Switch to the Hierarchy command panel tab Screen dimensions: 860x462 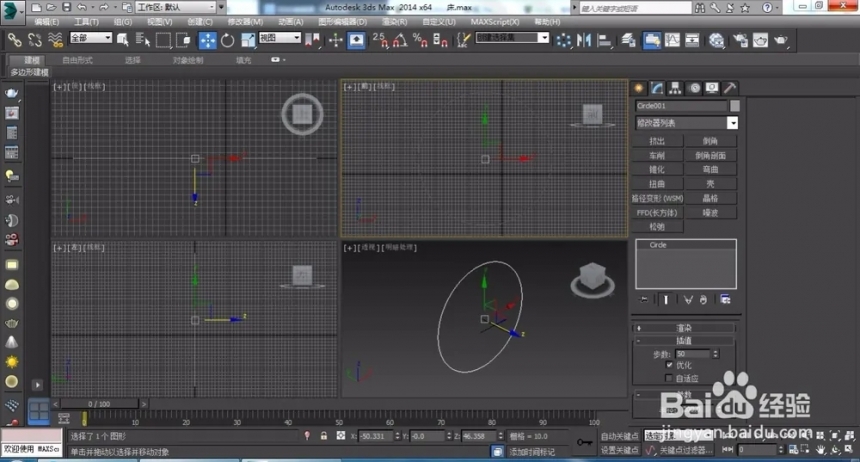click(x=675, y=88)
